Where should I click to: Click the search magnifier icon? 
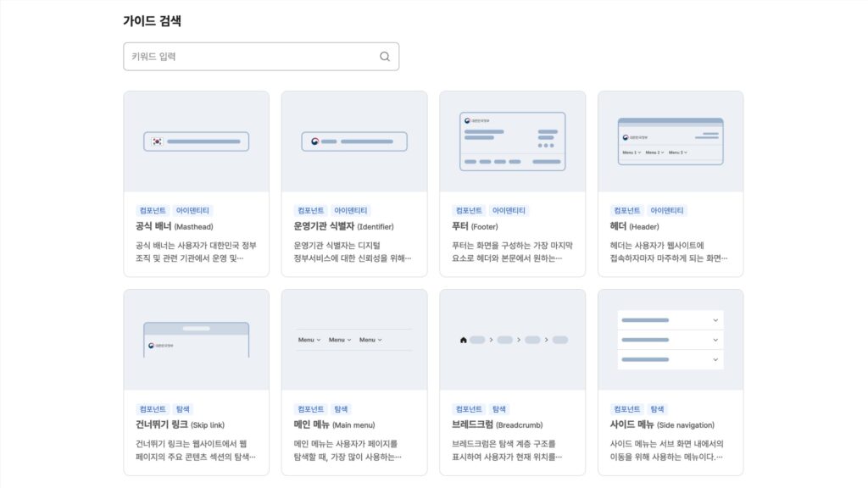pyautogui.click(x=385, y=57)
